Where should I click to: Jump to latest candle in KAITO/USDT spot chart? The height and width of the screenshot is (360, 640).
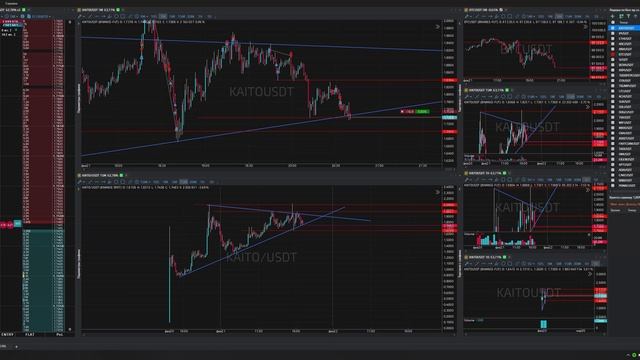[438, 192]
